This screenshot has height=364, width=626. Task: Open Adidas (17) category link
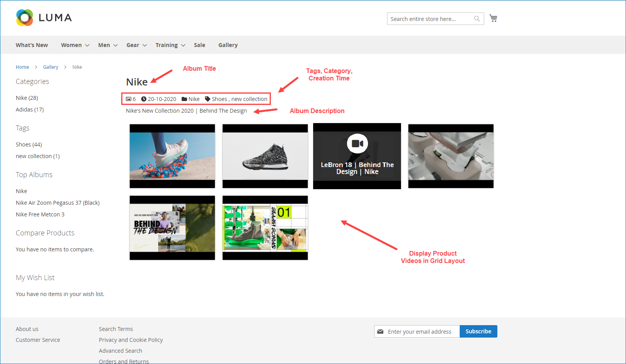[30, 110]
